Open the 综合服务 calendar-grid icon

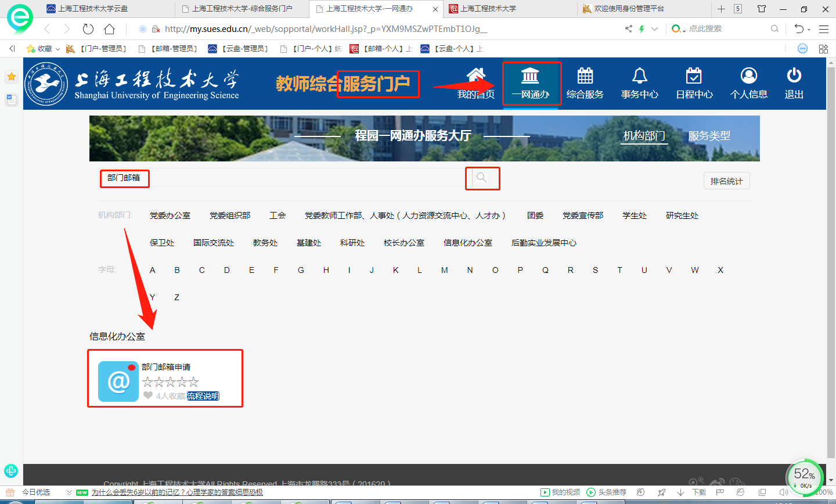(x=585, y=75)
